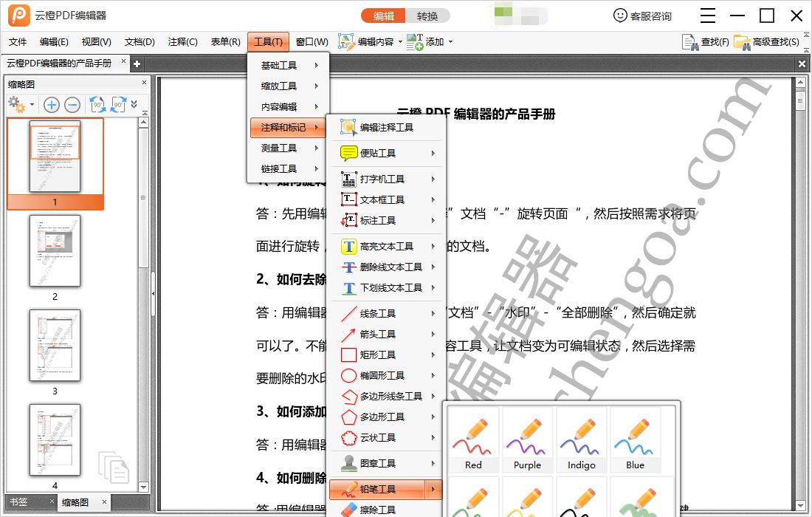Open the hamburger main menu button
The image size is (812, 517).
click(707, 16)
